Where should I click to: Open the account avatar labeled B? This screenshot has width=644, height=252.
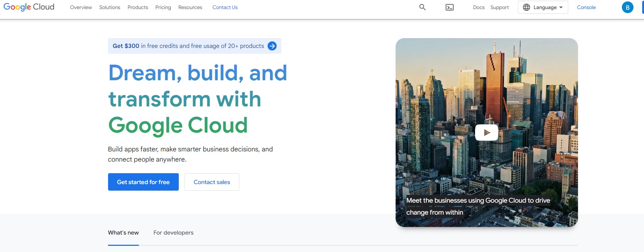click(x=628, y=7)
